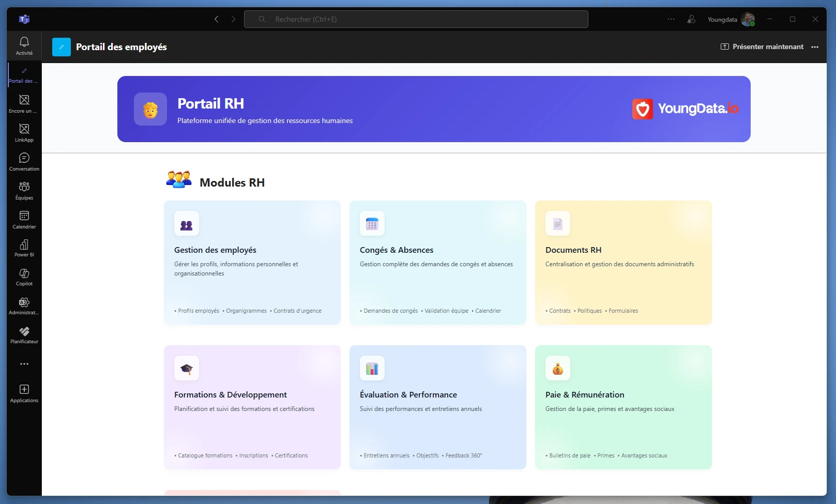Open the Encore un... sidebar app

pos(24,104)
